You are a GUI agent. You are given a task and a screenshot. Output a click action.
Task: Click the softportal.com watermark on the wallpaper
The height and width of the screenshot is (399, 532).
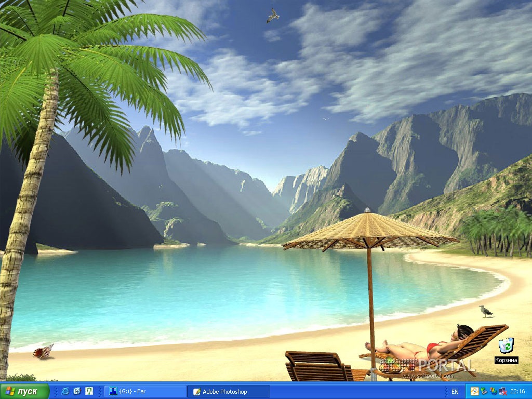pyautogui.click(x=427, y=376)
